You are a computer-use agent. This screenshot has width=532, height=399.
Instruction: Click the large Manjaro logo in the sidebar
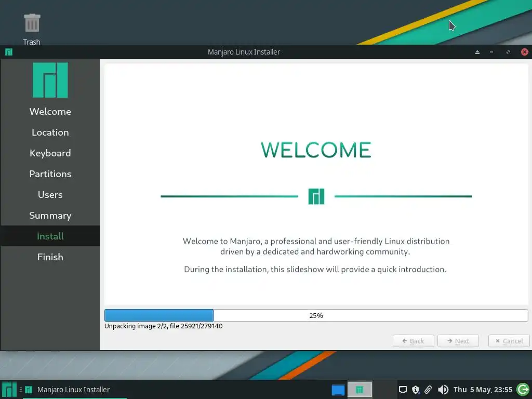pos(50,80)
